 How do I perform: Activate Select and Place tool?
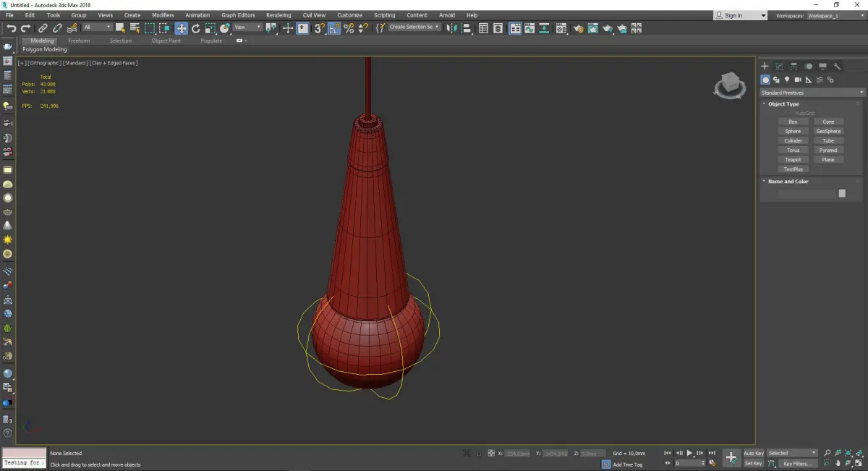point(225,28)
